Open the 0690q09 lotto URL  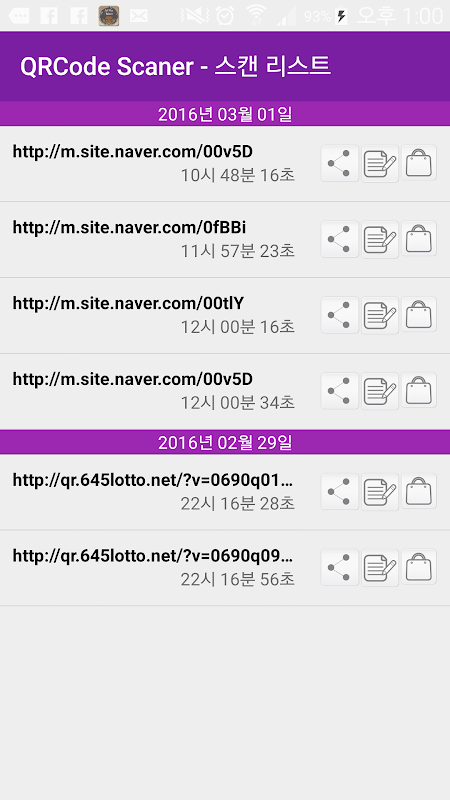(153, 556)
